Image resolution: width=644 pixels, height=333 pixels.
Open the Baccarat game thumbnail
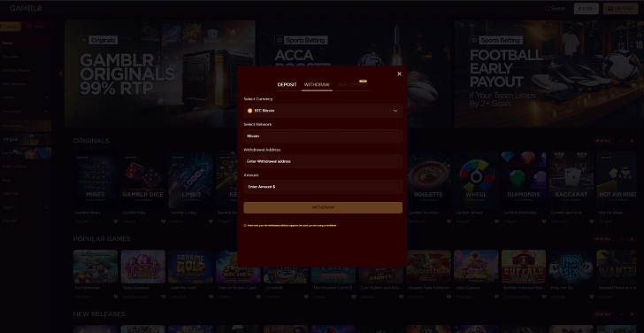tap(571, 180)
